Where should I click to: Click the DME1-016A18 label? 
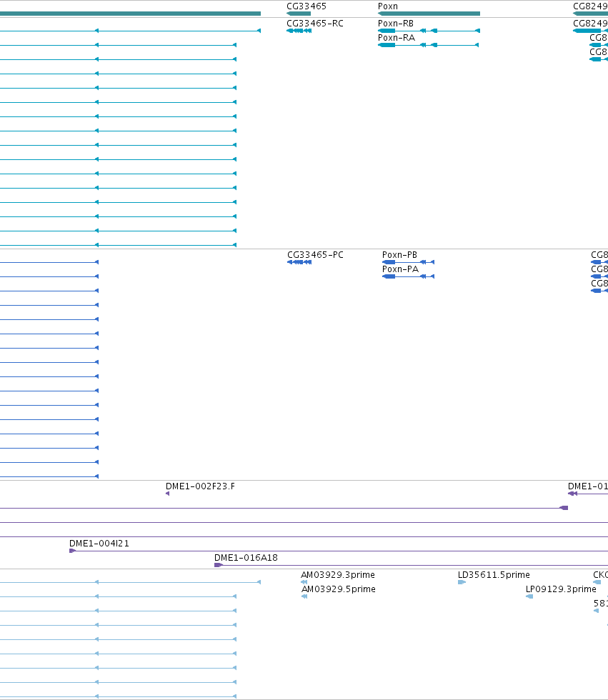click(x=246, y=558)
